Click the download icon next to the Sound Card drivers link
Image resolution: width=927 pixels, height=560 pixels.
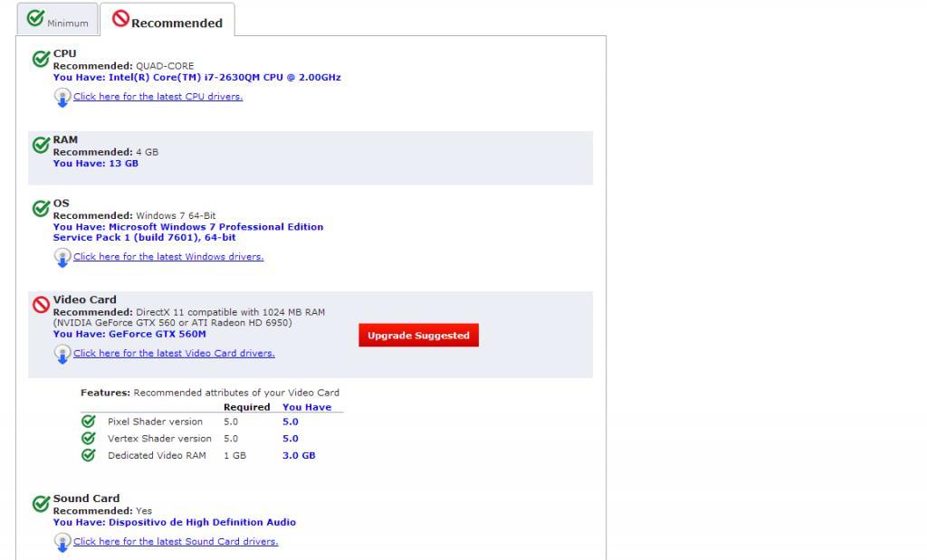tap(62, 542)
